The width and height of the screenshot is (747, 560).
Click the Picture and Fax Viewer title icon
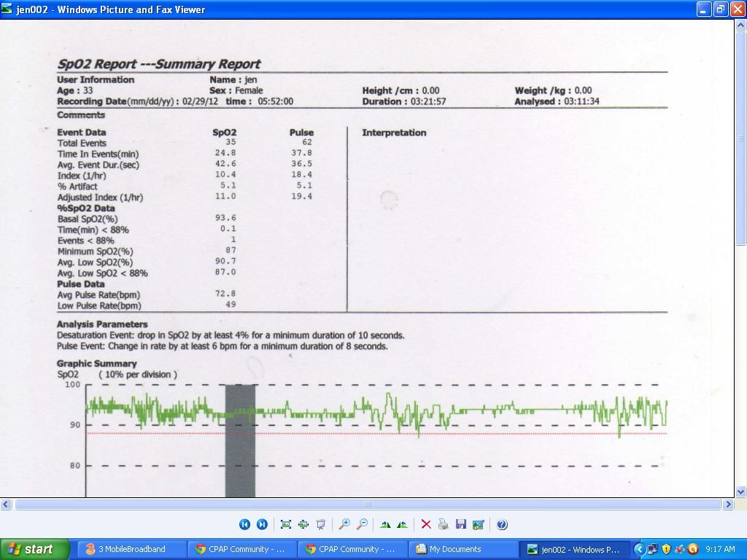(x=7, y=9)
